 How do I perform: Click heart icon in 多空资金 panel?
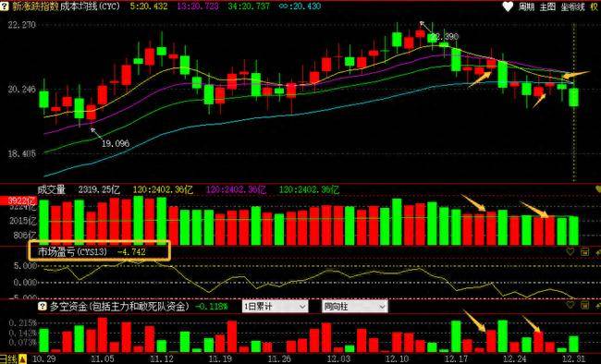pos(570,305)
